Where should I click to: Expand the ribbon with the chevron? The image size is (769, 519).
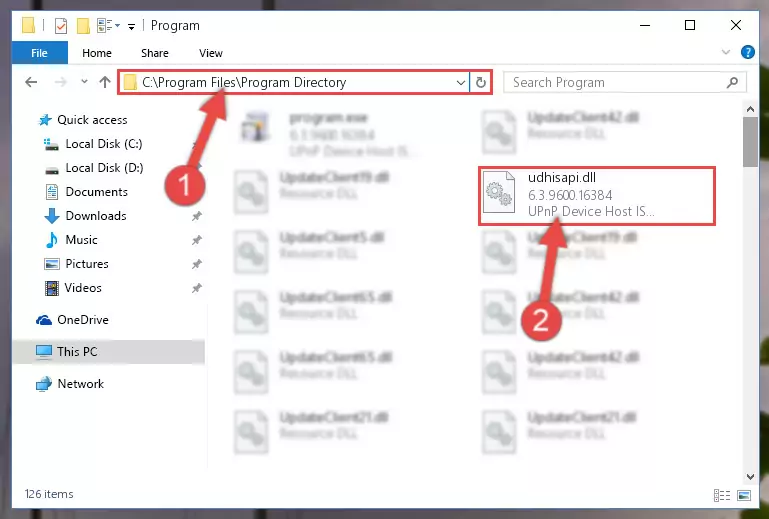tap(726, 52)
